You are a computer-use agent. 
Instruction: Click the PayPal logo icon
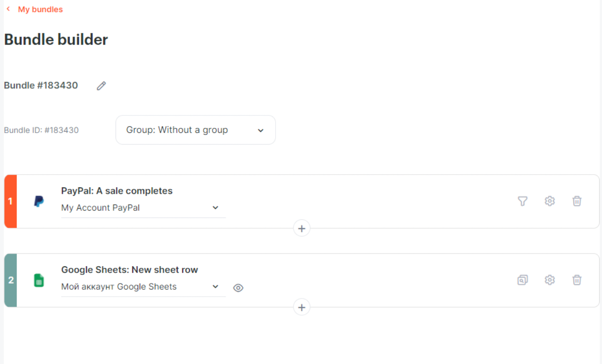(x=39, y=201)
